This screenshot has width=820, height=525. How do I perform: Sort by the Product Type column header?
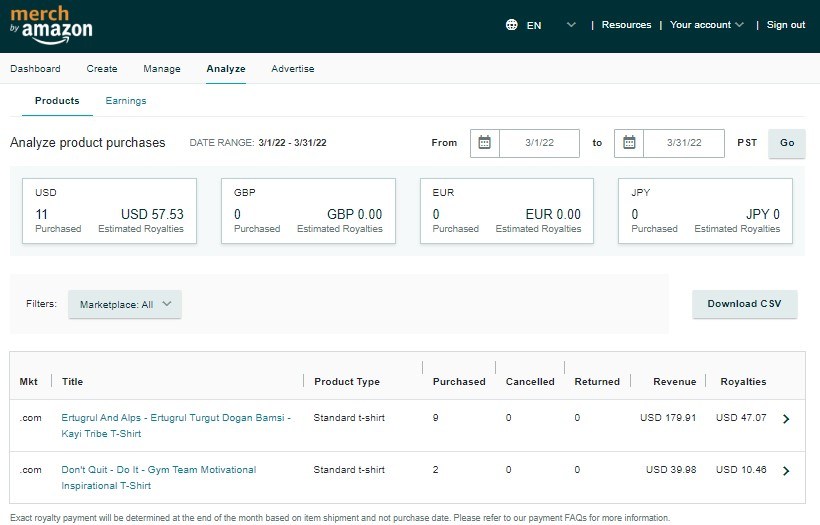(x=347, y=382)
